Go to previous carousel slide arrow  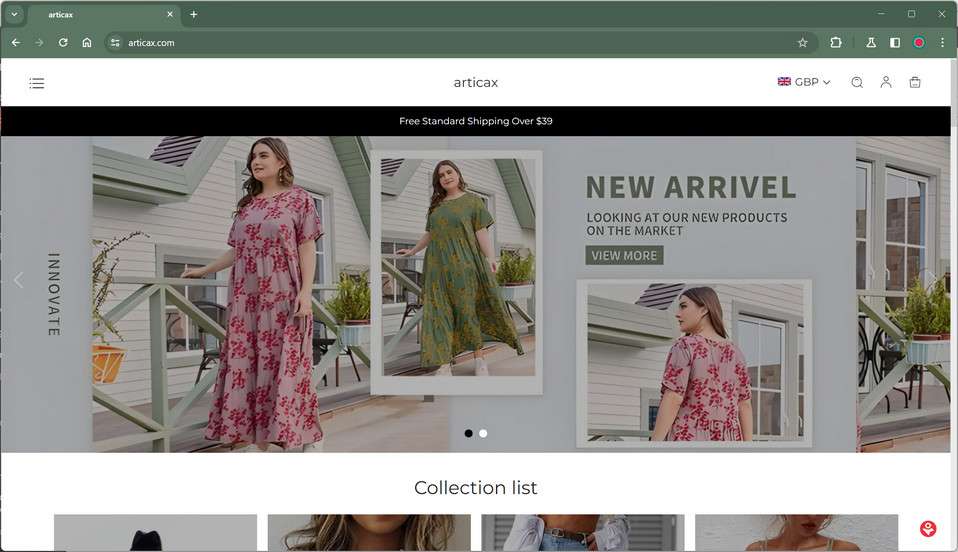tap(18, 280)
